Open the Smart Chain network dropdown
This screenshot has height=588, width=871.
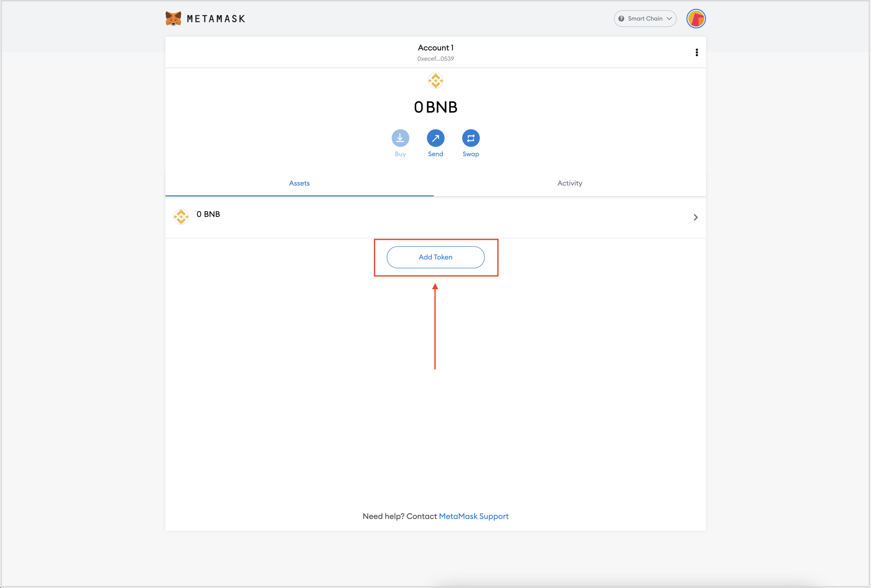[x=645, y=19]
